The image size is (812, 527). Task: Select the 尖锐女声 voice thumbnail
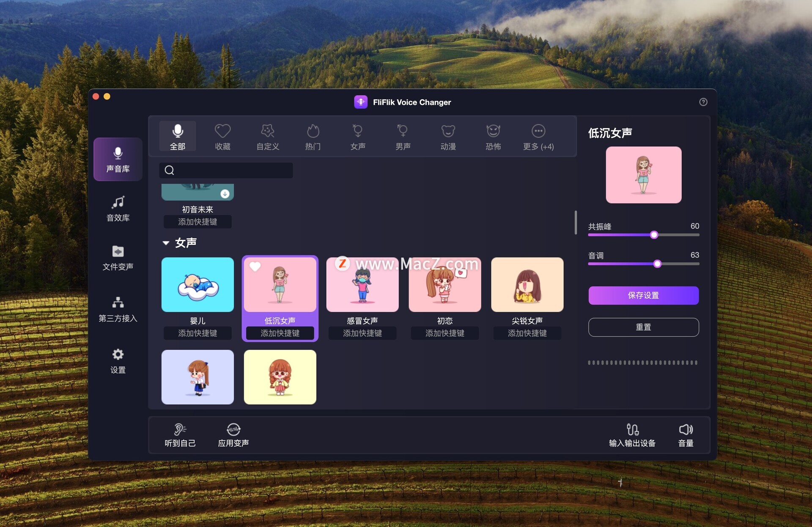tap(527, 285)
